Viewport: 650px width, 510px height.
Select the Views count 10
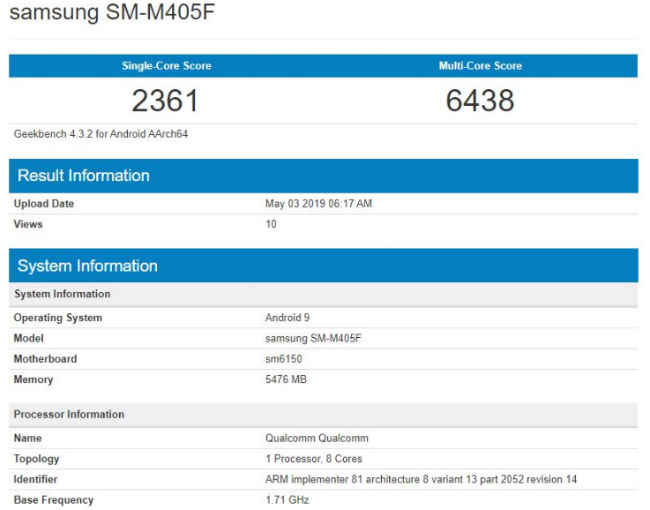click(271, 224)
